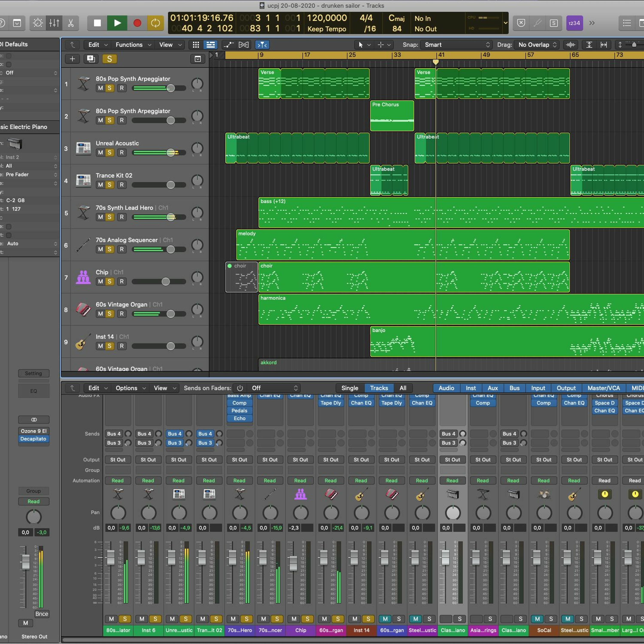Toggle the Cycle loop button
Screen dimensions: 644x644
pos(155,23)
